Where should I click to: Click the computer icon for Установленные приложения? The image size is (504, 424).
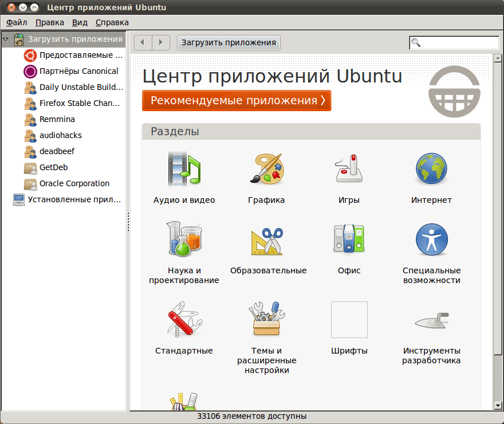pyautogui.click(x=19, y=199)
